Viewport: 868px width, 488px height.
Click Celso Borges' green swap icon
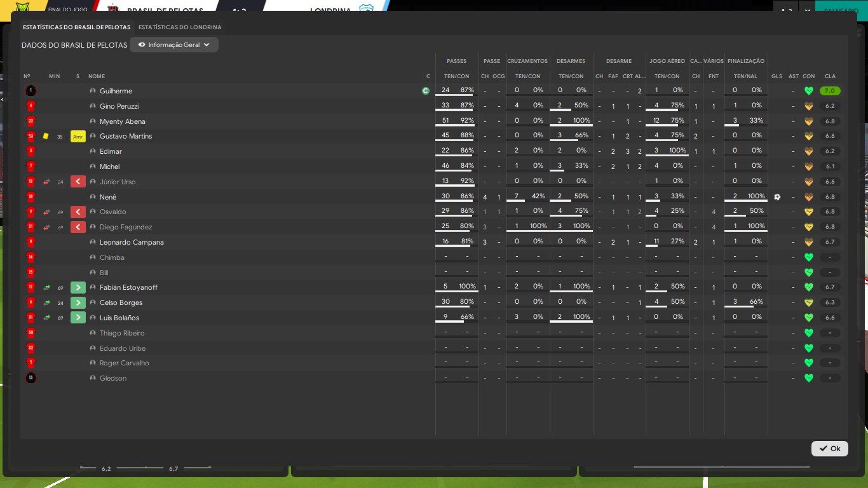pos(46,302)
